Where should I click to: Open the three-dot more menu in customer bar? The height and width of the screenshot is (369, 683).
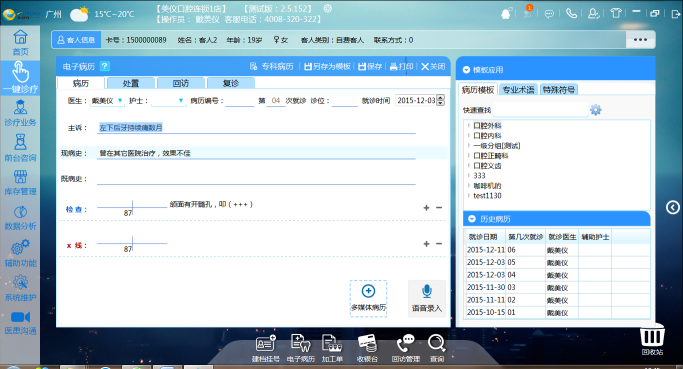pyautogui.click(x=640, y=40)
